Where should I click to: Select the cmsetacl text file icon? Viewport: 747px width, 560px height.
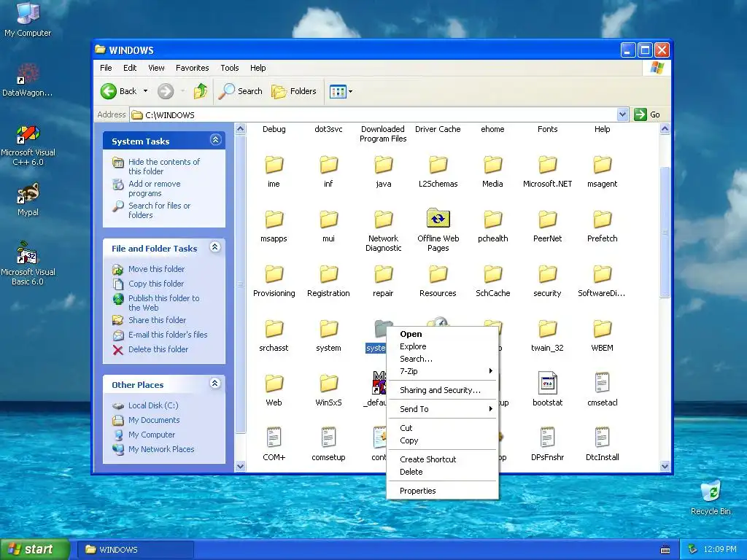click(602, 383)
